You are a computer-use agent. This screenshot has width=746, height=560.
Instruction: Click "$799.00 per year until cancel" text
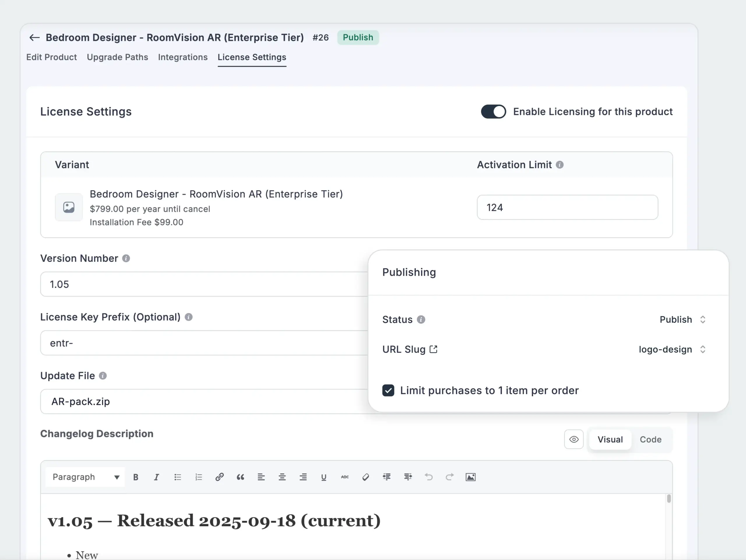[150, 209]
